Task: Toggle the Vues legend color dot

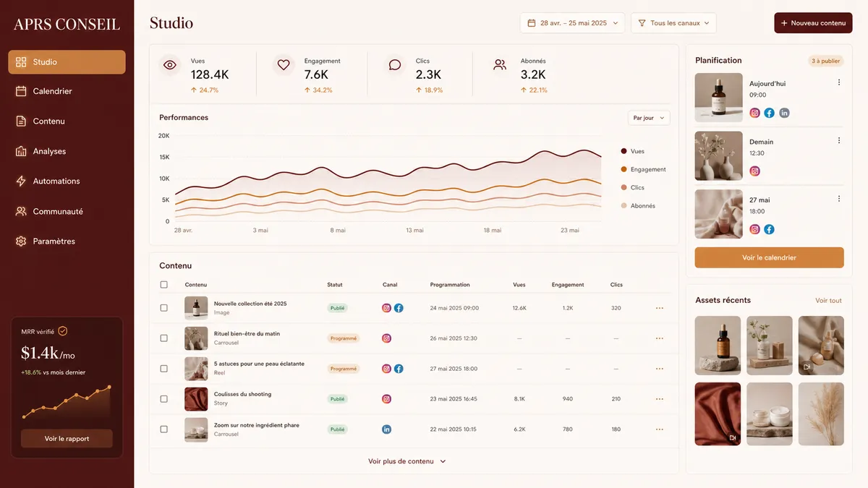Action: (x=624, y=151)
